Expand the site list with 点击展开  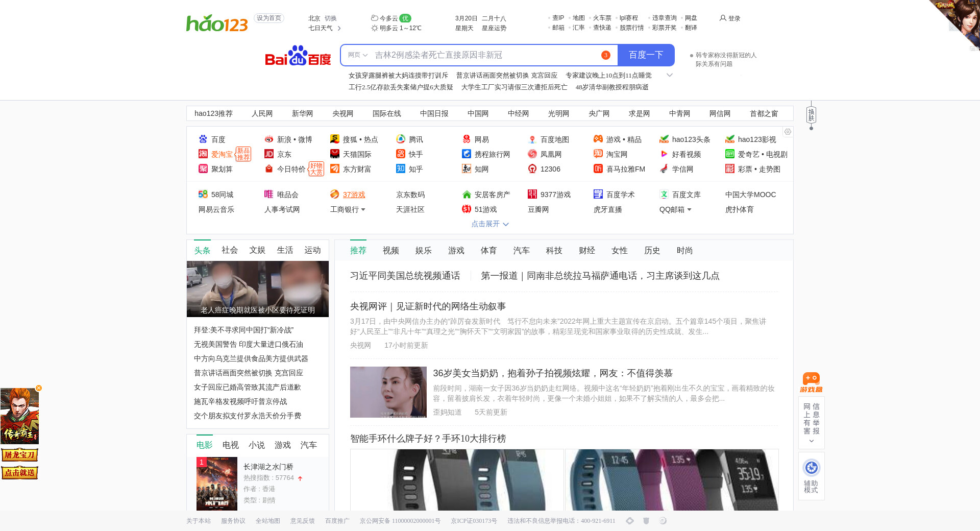coord(490,224)
